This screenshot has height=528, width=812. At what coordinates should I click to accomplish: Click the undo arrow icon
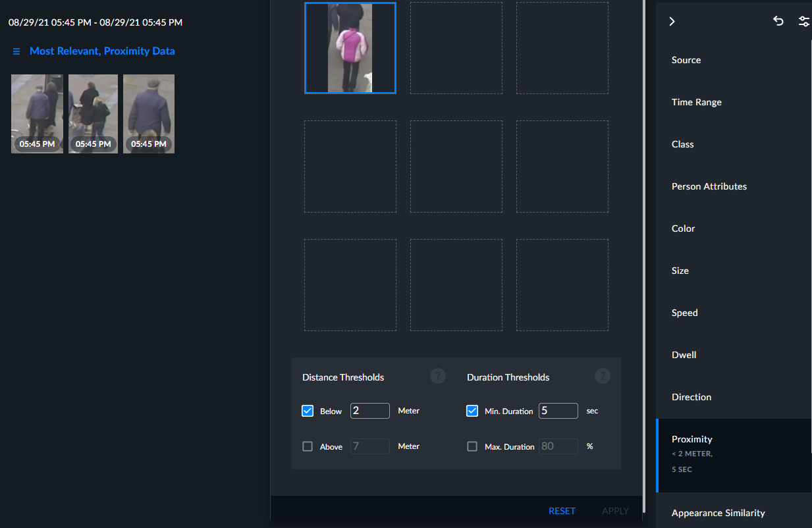tap(778, 21)
